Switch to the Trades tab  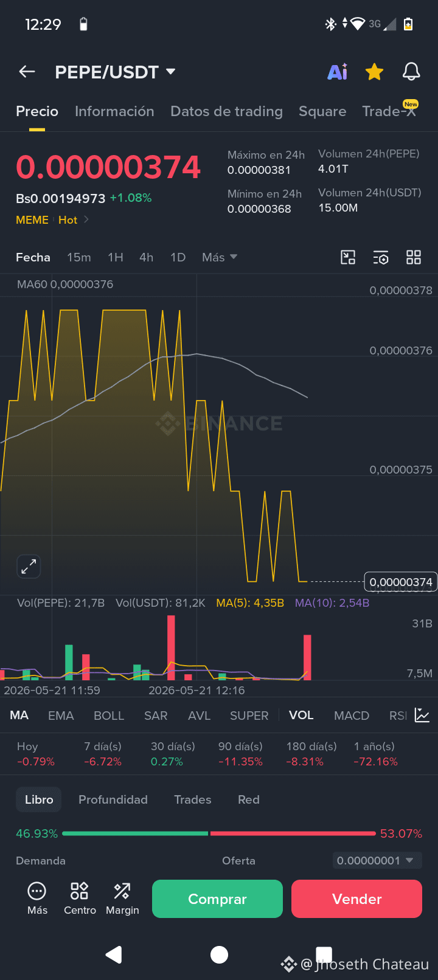coord(193,799)
